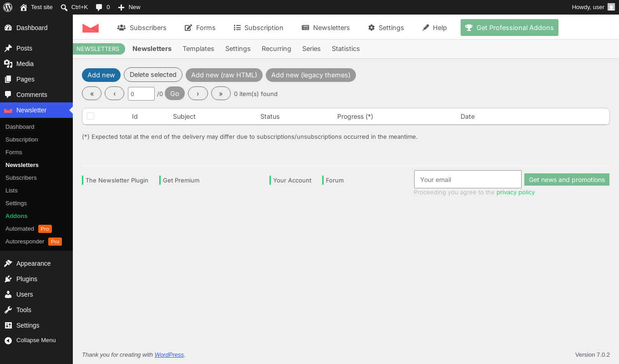Switch to the Recurring tab

[276, 49]
